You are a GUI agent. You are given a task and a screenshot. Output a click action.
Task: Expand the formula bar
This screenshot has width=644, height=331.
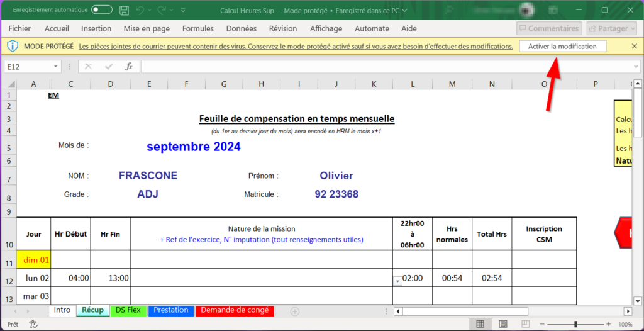(636, 67)
